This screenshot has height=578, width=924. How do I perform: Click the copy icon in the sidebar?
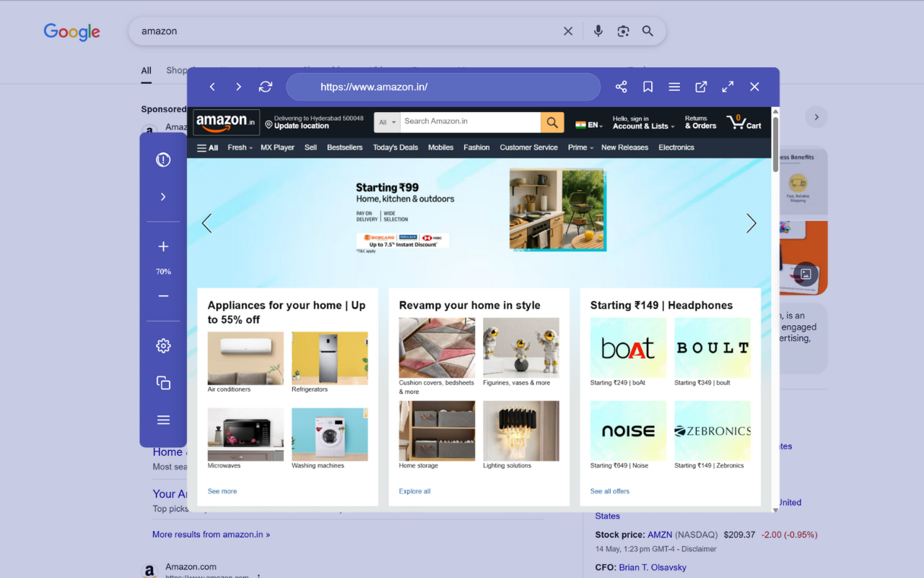[x=163, y=383]
